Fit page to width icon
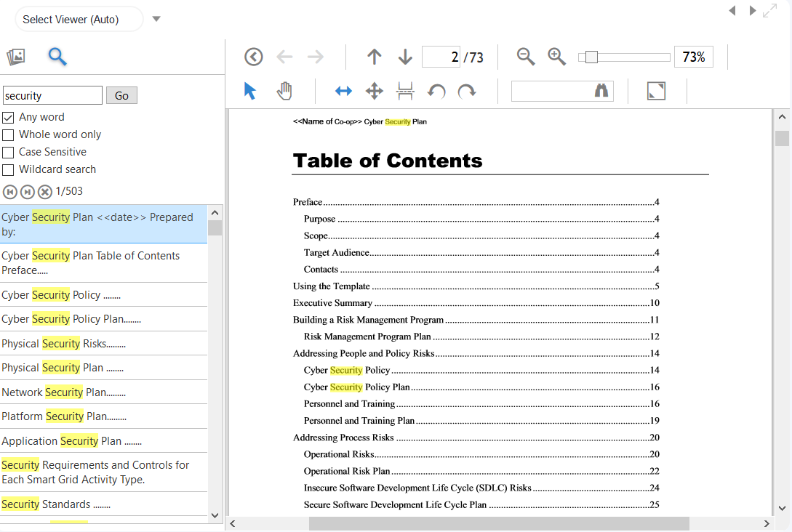Viewport: 792px width, 532px height. pos(343,91)
